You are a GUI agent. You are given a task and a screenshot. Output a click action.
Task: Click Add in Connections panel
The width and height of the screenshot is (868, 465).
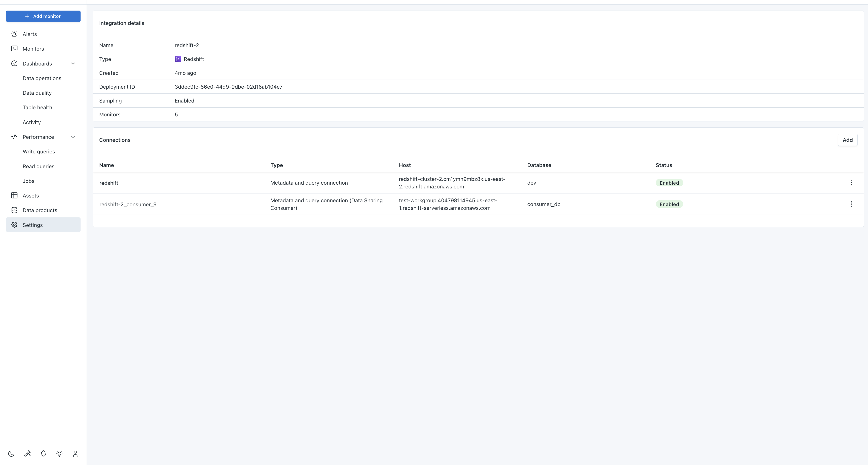pos(847,140)
